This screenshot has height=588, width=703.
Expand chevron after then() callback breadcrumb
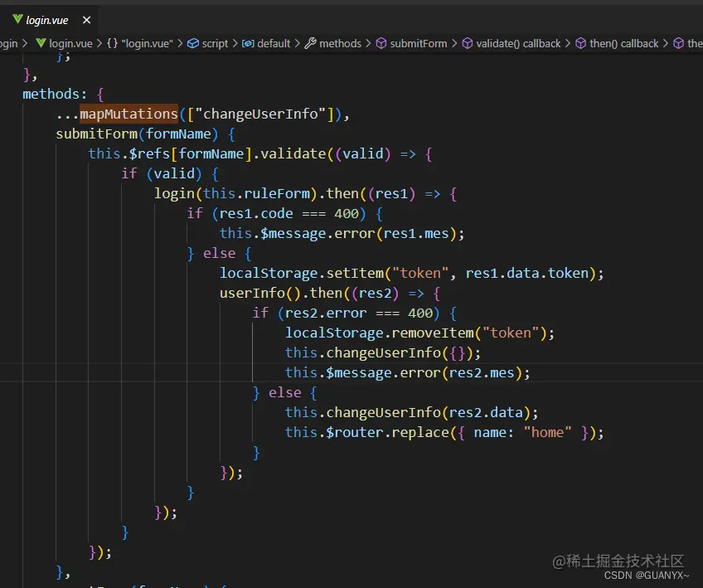click(666, 43)
